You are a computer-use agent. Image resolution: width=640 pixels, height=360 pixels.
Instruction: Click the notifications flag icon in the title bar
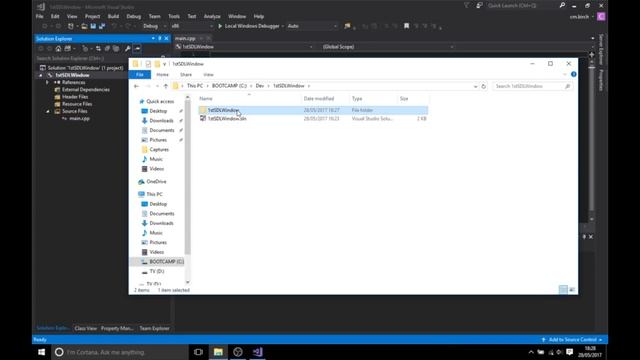[x=467, y=5]
